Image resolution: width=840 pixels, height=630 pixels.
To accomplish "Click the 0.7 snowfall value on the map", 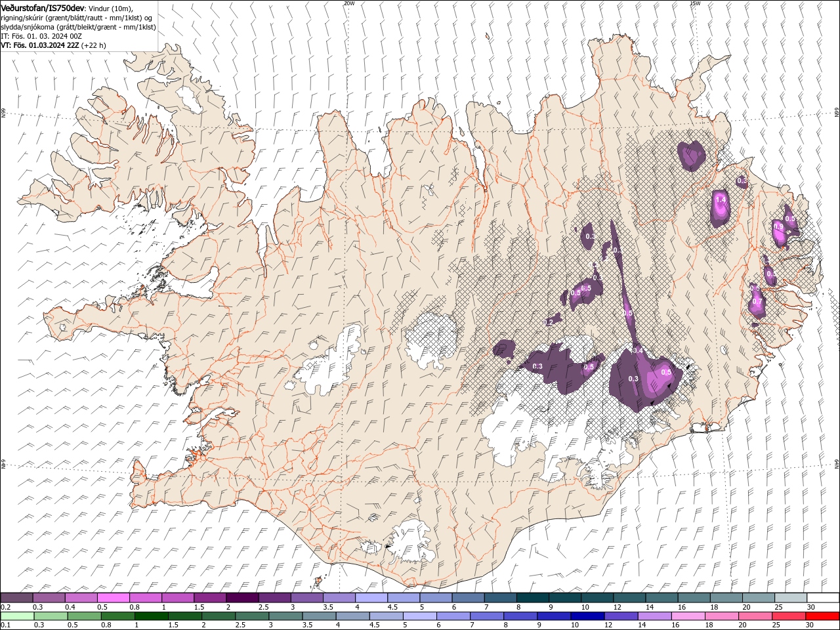I will tap(757, 301).
